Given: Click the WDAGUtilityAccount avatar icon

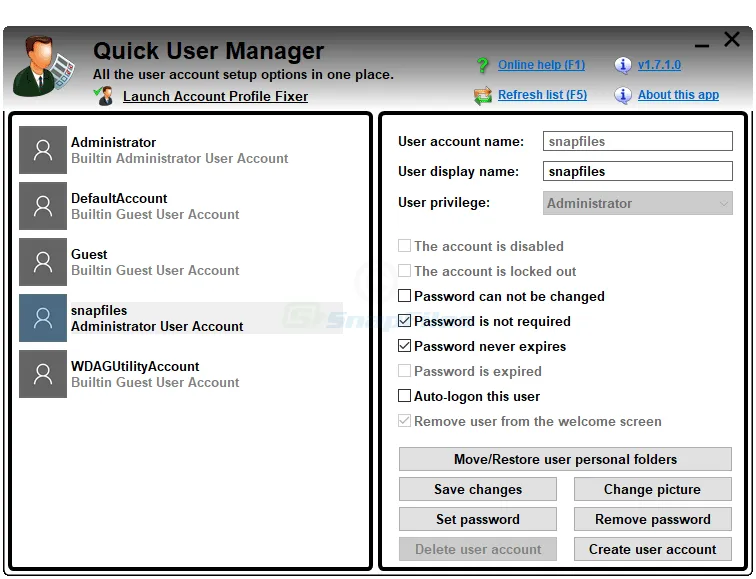Looking at the screenshot, I should (x=43, y=374).
